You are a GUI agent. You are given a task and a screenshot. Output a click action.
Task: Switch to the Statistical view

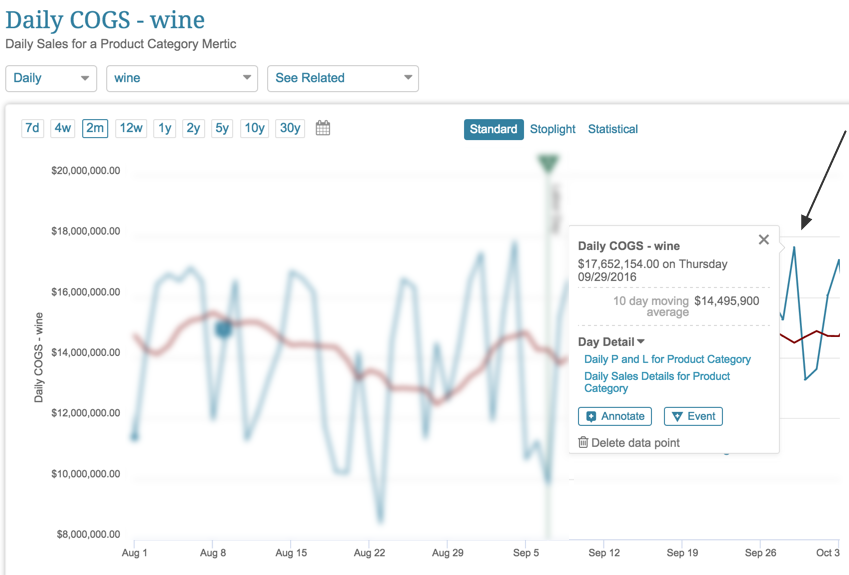coord(613,129)
